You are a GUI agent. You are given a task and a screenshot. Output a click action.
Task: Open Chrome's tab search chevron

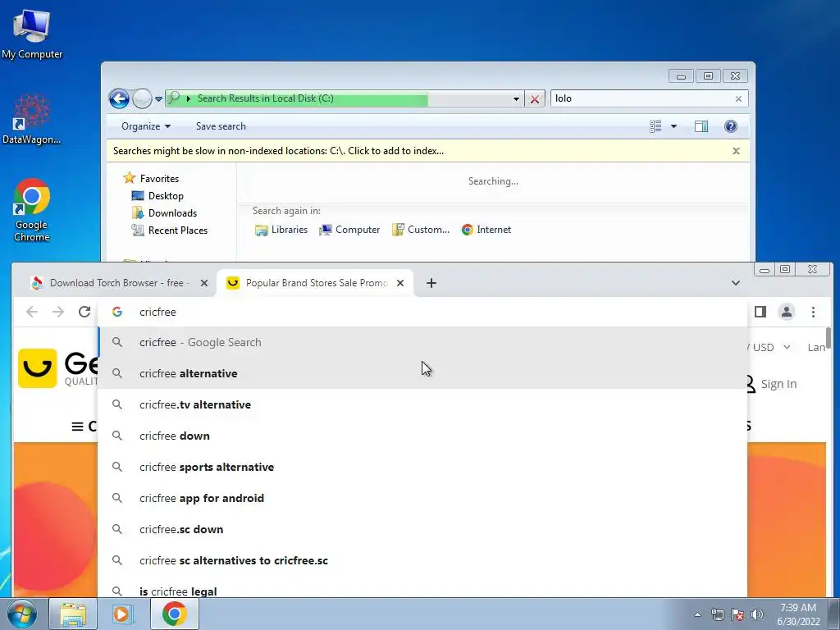tap(736, 283)
